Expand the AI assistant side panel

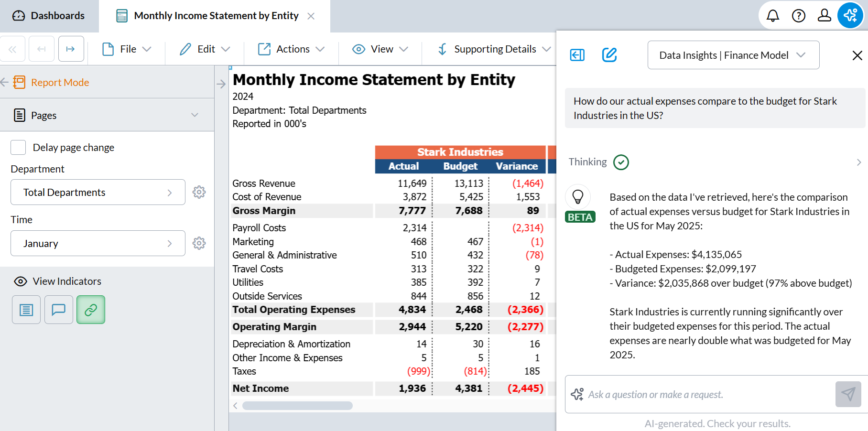pos(577,55)
